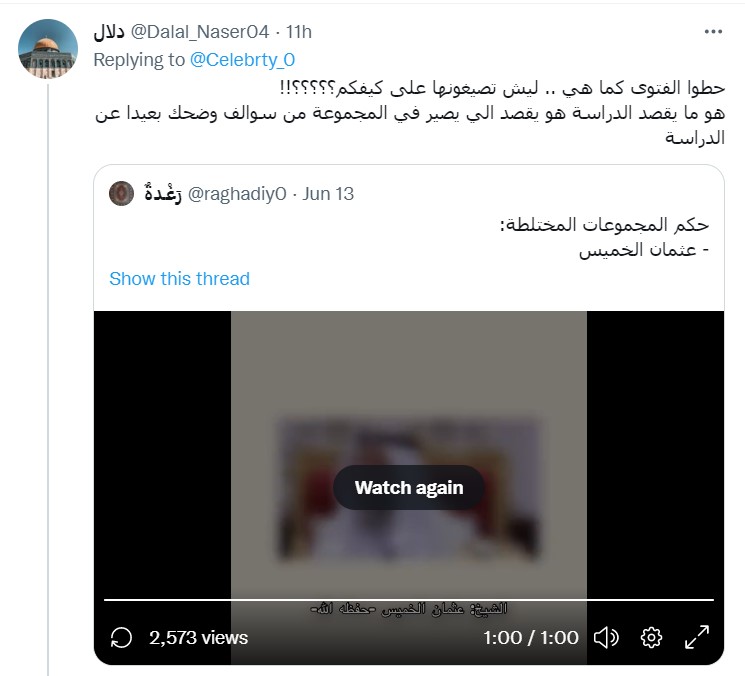Viewport: 745px width, 676px height.
Task: Click the quoted tweet author's small avatar
Action: coord(122,193)
